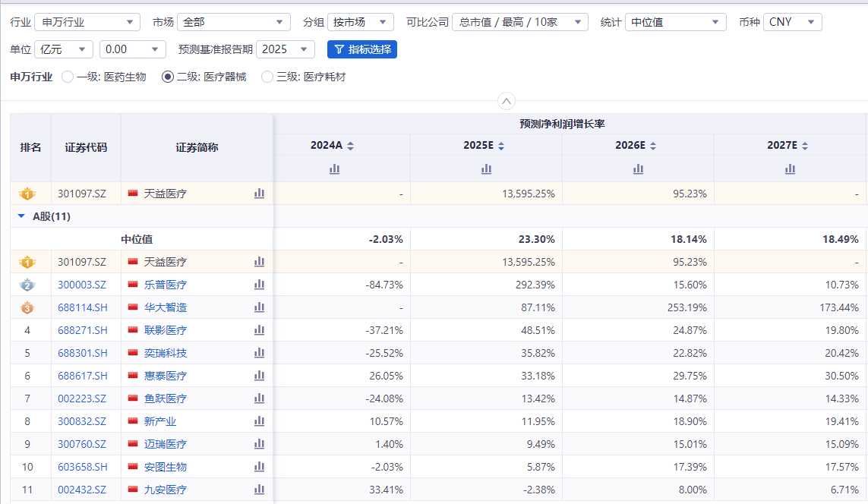Collapse the A股(11) group

pos(21,216)
